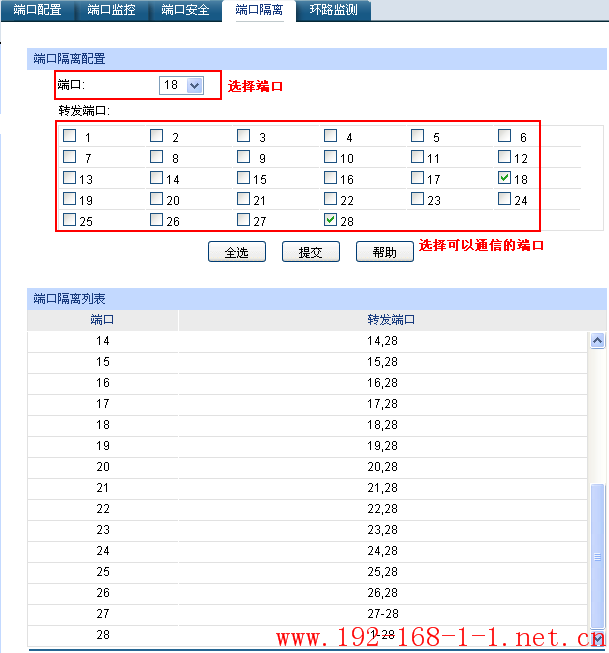
Task: Check forwarding port 13 checkbox
Action: click(x=70, y=177)
